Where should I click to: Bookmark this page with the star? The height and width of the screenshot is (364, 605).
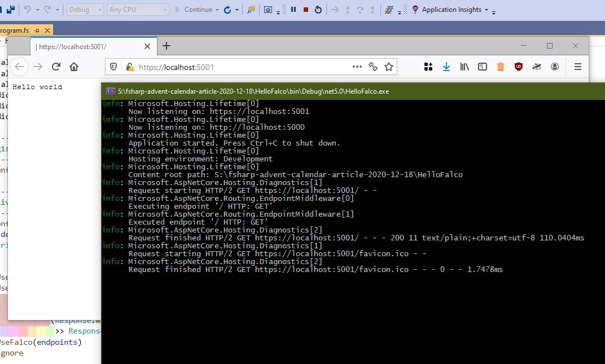(x=389, y=67)
